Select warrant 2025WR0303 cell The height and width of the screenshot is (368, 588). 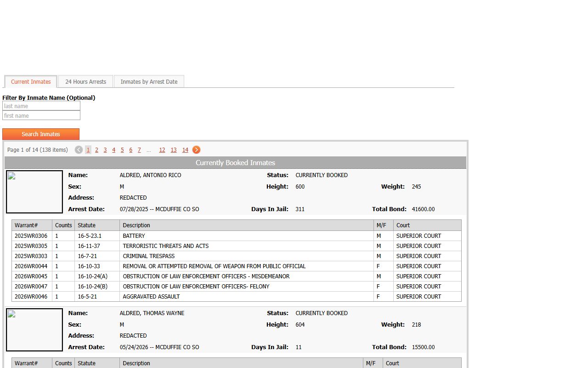point(32,256)
